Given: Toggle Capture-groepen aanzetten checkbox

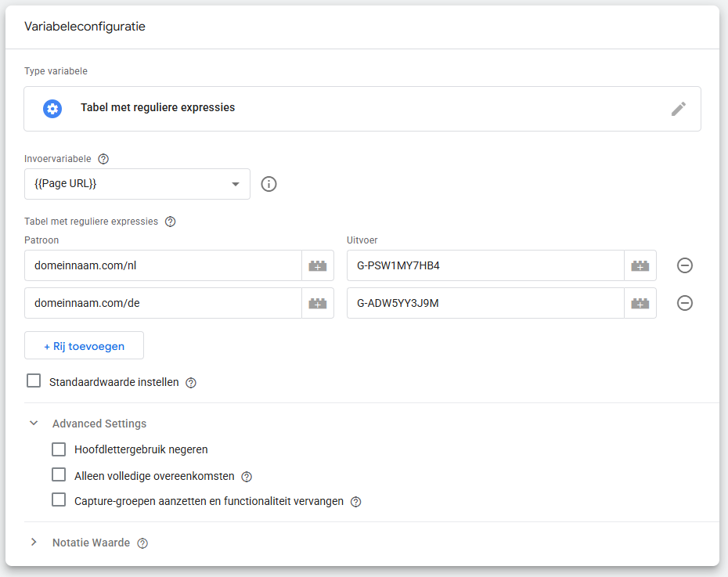Looking at the screenshot, I should coord(59,500).
